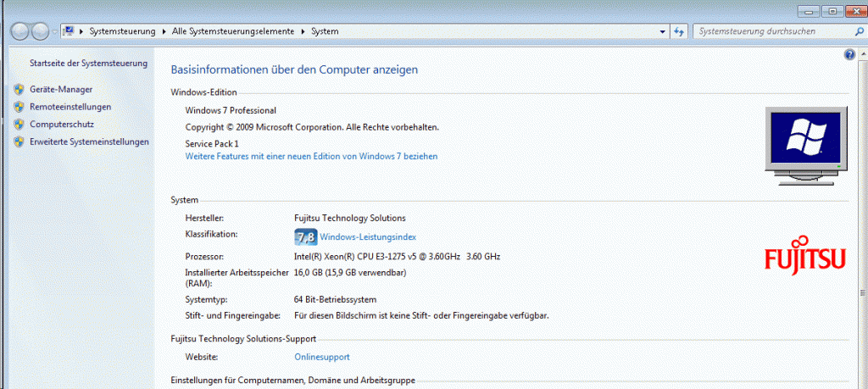The width and height of the screenshot is (868, 389).
Task: Open Onlinesupport website link
Action: (322, 358)
